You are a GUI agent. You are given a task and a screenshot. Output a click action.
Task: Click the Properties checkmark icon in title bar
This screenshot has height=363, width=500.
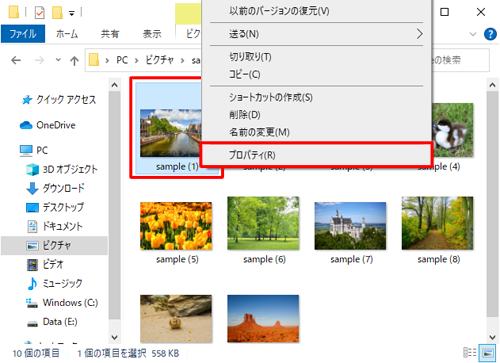(x=39, y=13)
